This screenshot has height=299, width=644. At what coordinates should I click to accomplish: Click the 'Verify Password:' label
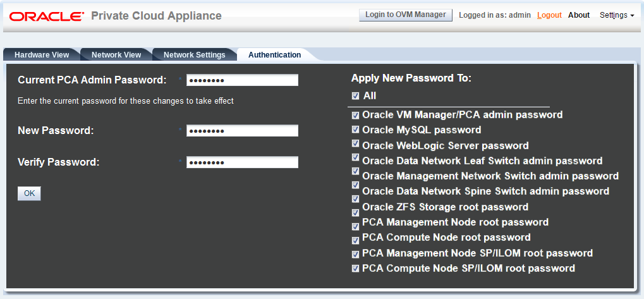[59, 162]
